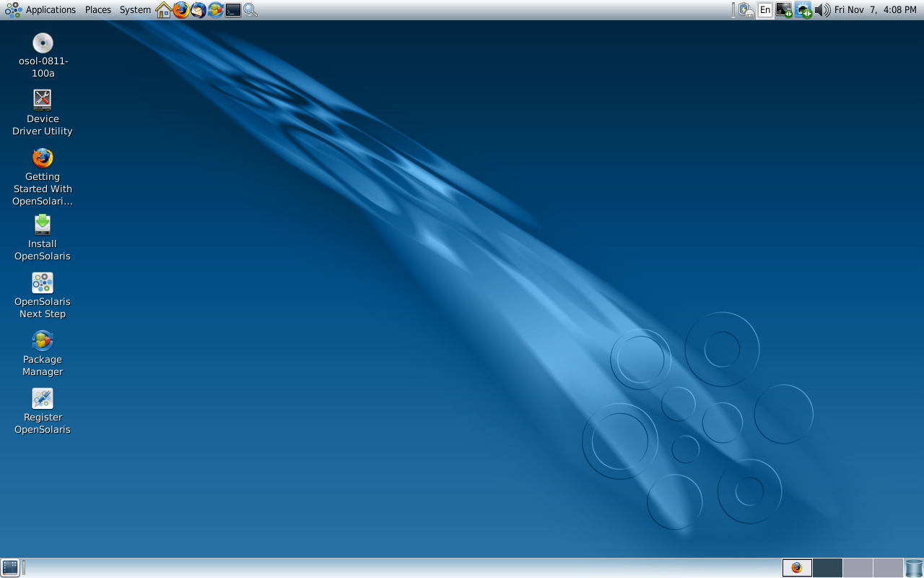Launch Firefox from the top panel

tap(180, 9)
